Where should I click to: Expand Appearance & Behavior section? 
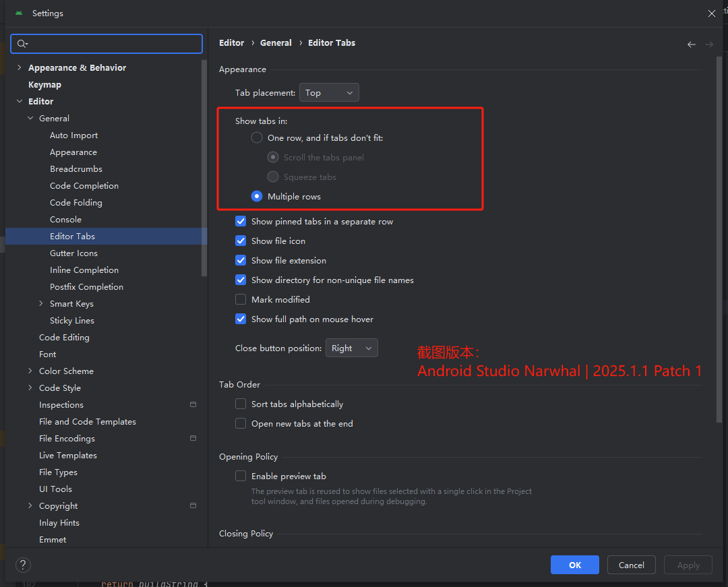[19, 68]
